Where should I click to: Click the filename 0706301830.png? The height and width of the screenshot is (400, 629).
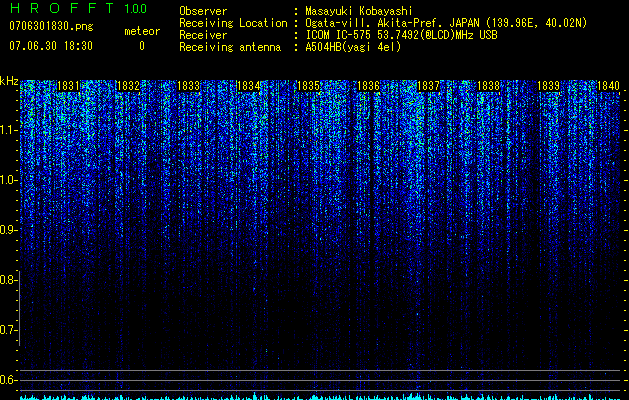coord(51,27)
